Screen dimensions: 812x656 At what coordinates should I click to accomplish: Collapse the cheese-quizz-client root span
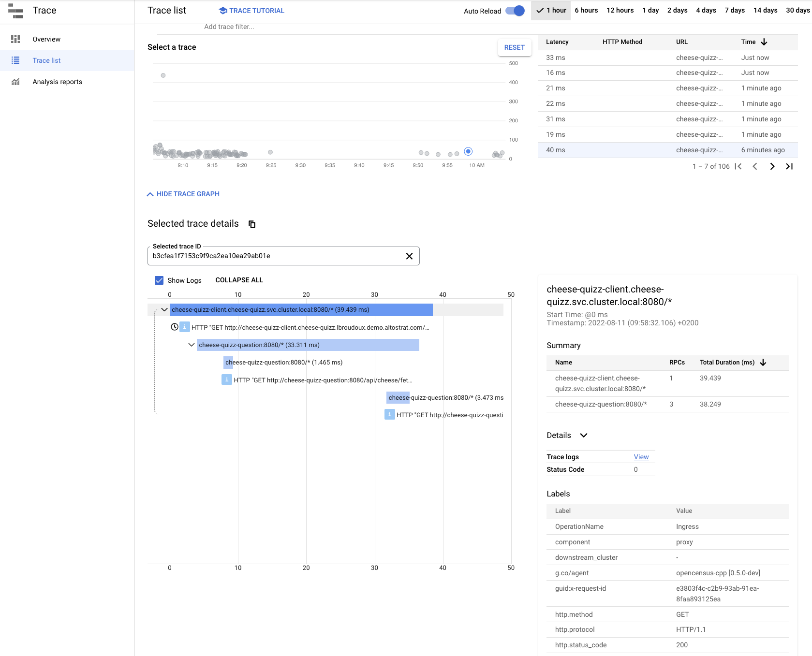164,310
